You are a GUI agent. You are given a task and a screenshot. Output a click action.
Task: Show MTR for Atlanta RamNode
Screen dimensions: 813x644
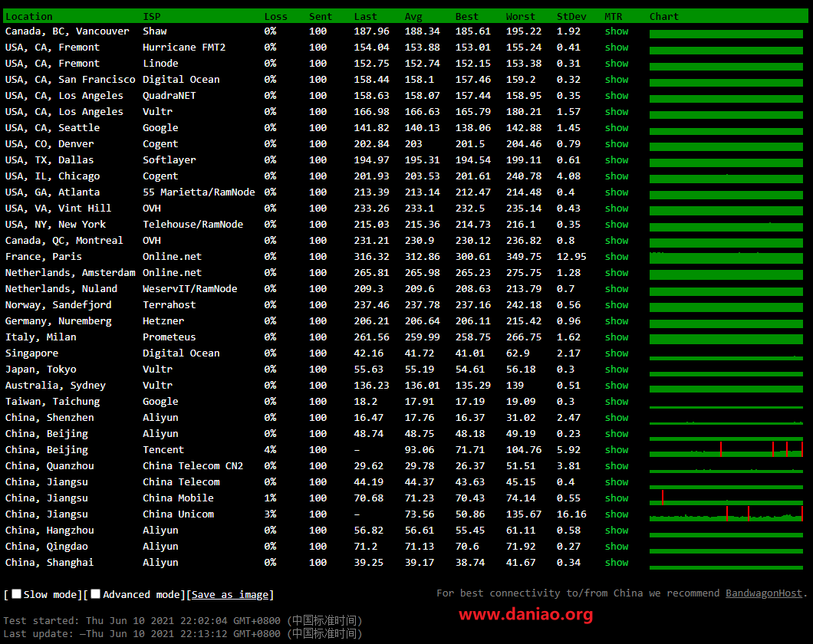coord(617,192)
